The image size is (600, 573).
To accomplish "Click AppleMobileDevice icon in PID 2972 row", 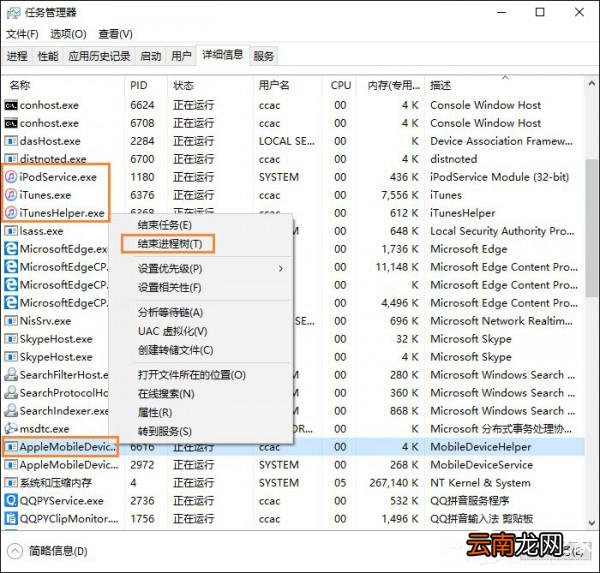I will point(11,465).
